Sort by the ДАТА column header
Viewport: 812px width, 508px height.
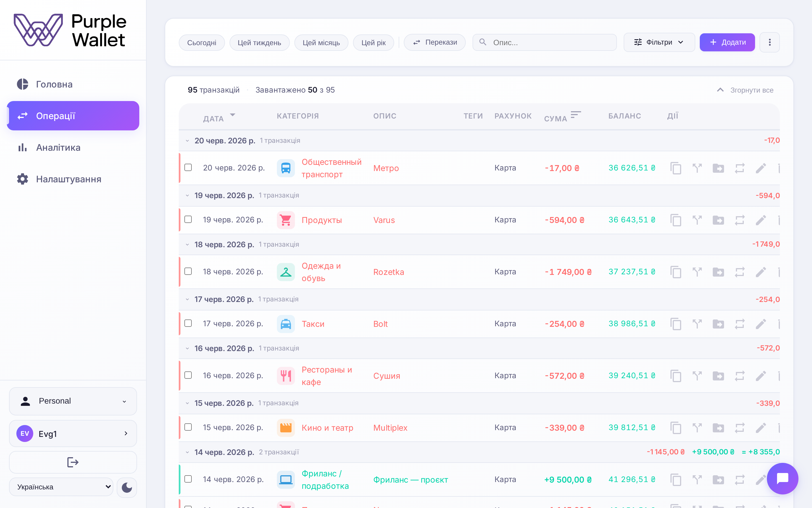[x=219, y=117]
